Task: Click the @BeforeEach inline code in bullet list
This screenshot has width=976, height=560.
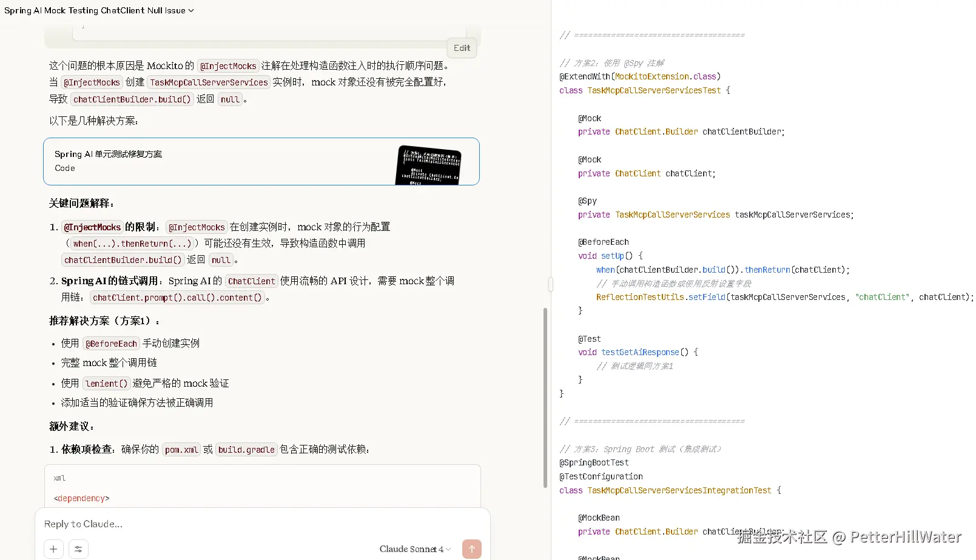Action: [111, 344]
